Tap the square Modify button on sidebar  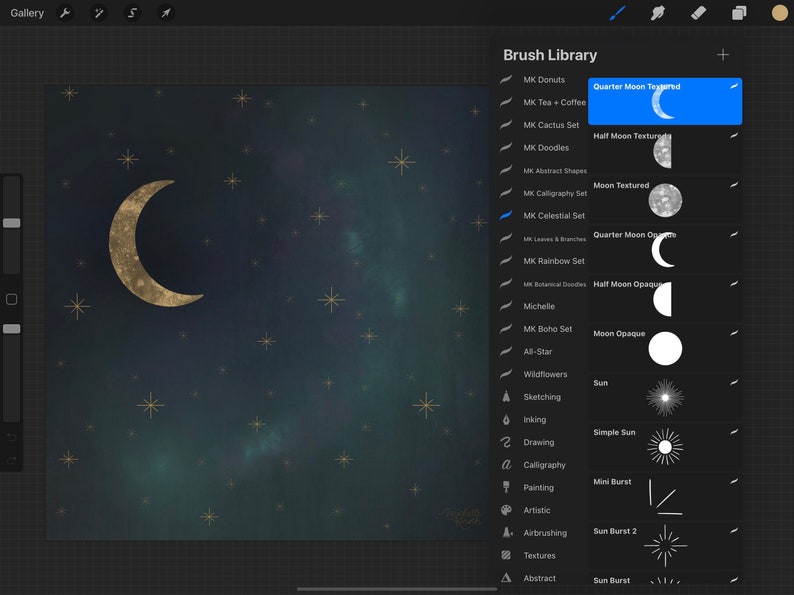click(12, 299)
